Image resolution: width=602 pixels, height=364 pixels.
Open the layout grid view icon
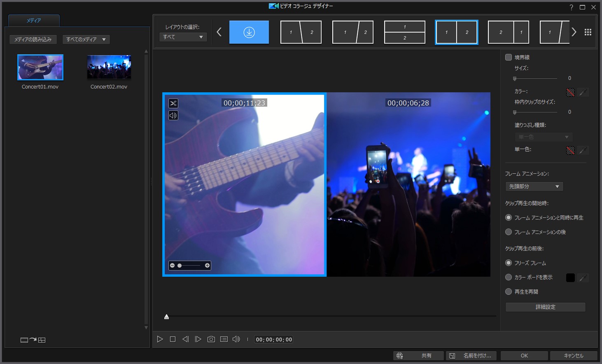coord(588,32)
